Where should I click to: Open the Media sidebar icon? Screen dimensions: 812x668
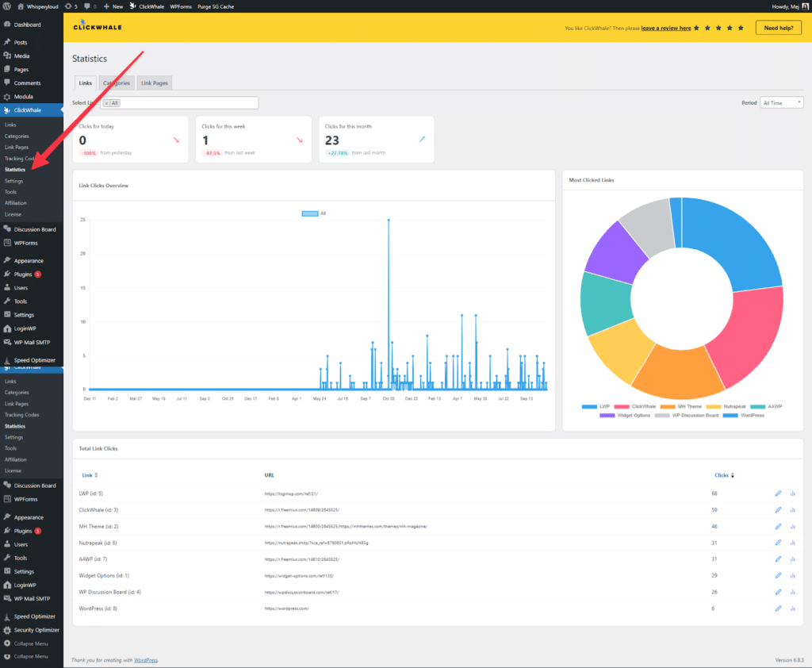pos(6,56)
